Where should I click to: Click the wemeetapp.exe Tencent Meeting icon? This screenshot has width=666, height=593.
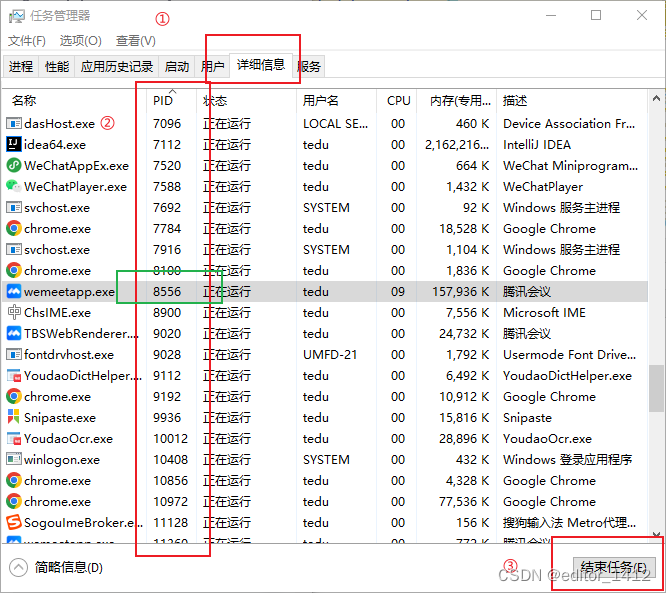pyautogui.click(x=14, y=291)
